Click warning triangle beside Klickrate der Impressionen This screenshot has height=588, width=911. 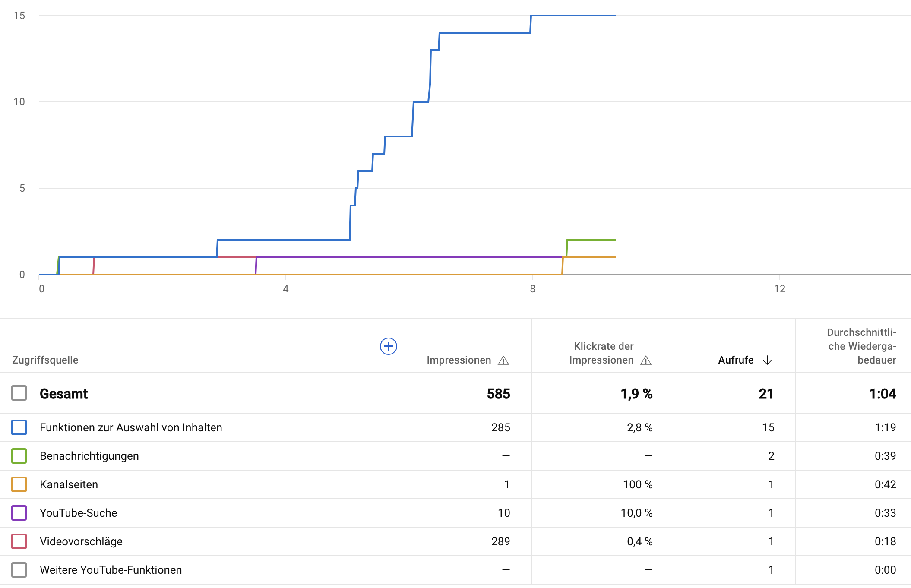646,360
